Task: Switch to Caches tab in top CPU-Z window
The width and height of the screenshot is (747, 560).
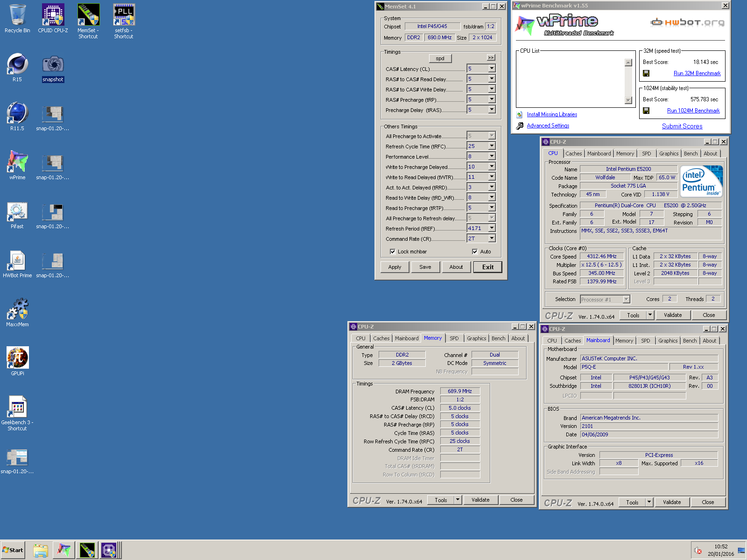Action: tap(573, 154)
